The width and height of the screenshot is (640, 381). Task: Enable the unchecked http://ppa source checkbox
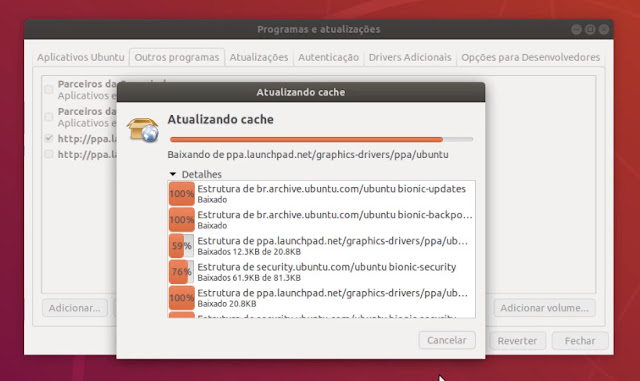[x=49, y=154]
